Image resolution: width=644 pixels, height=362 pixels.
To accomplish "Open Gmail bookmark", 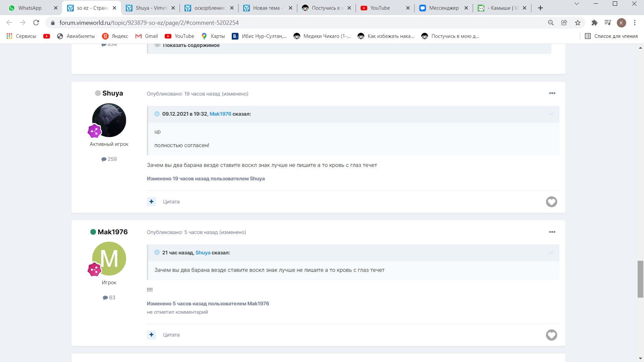I will pos(147,36).
